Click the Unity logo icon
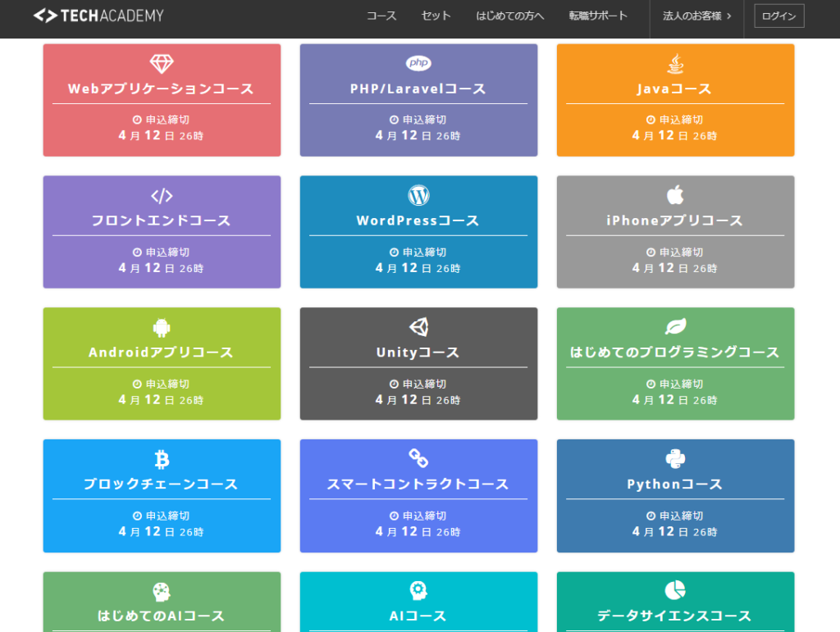 418,327
